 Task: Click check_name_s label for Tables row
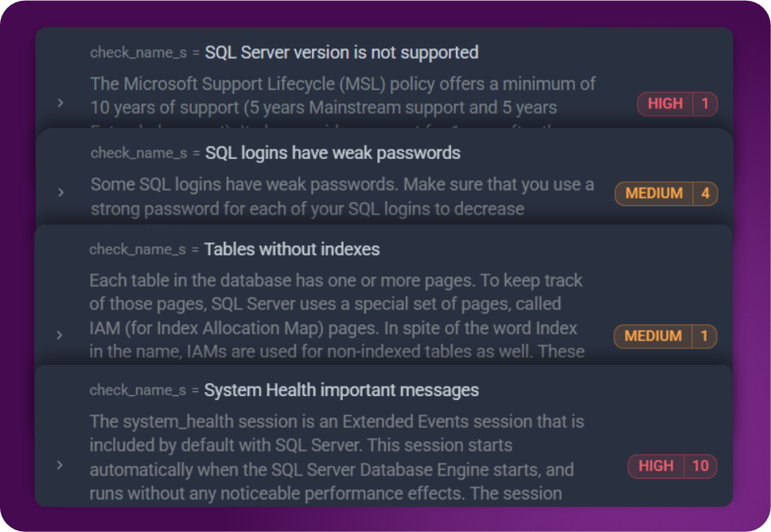pos(138,250)
